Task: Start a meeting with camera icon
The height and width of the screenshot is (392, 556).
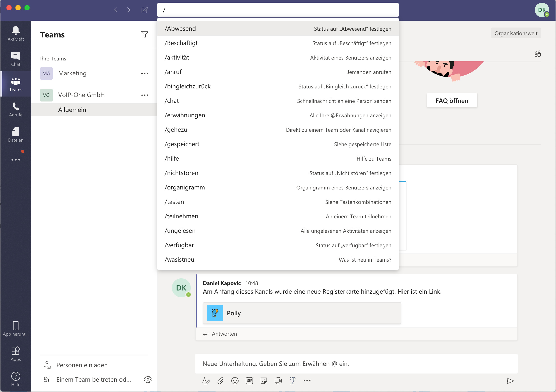Action: pos(278,381)
